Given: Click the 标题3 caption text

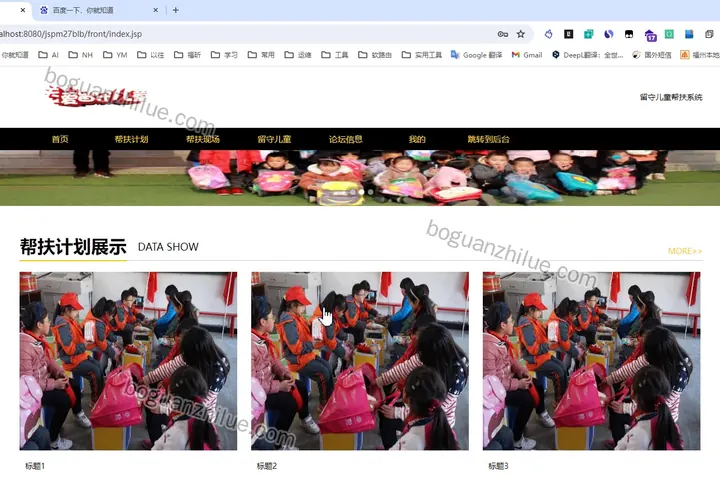Looking at the screenshot, I should 498,466.
